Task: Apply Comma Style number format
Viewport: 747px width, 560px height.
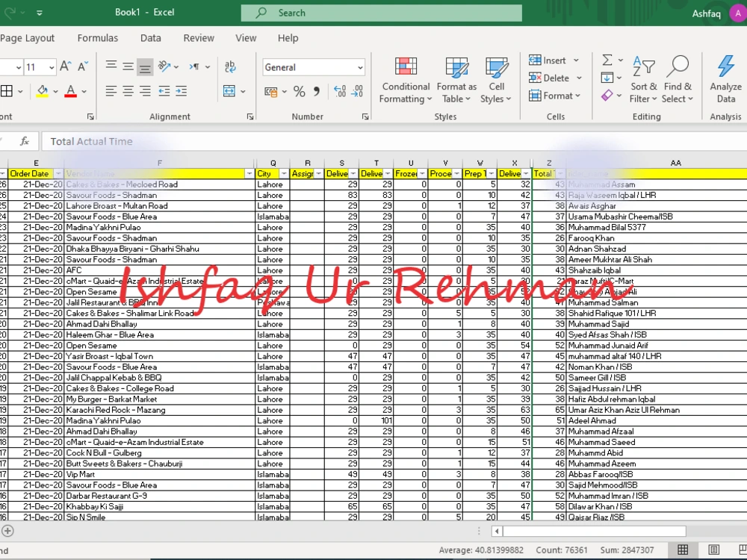Action: 317,91
